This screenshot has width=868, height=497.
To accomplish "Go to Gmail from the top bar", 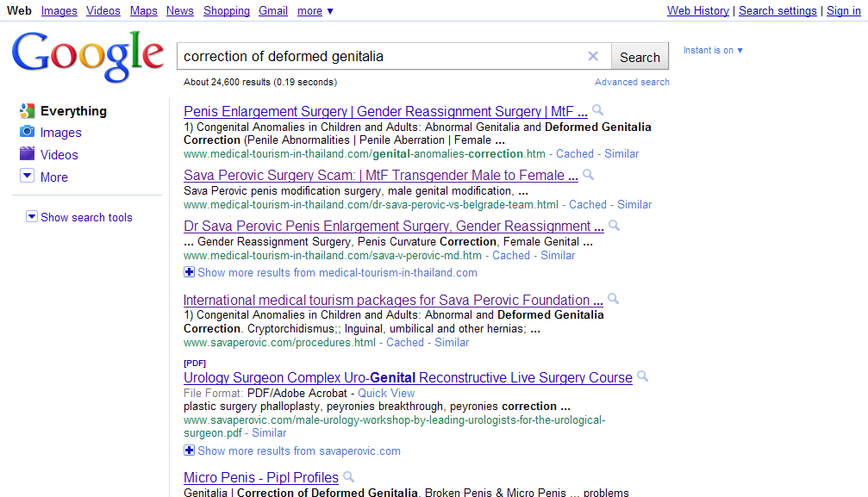I will click(x=273, y=11).
